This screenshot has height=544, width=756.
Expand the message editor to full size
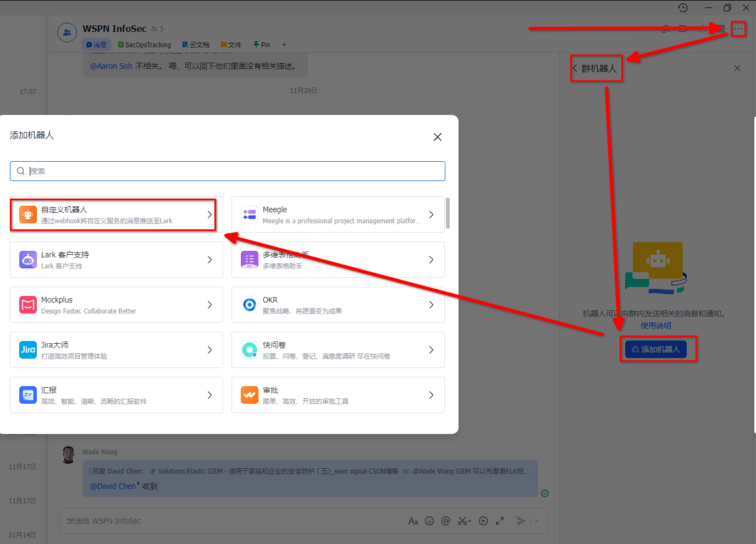[x=500, y=521]
